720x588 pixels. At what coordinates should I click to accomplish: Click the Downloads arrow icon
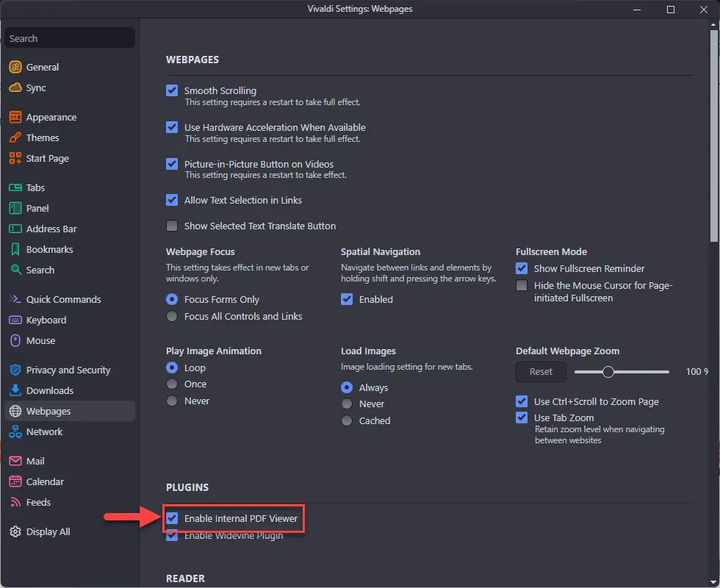pyautogui.click(x=15, y=390)
